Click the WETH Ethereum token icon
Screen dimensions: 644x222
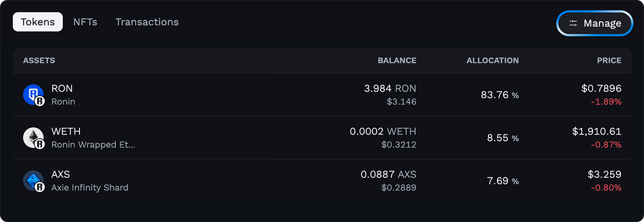33,138
